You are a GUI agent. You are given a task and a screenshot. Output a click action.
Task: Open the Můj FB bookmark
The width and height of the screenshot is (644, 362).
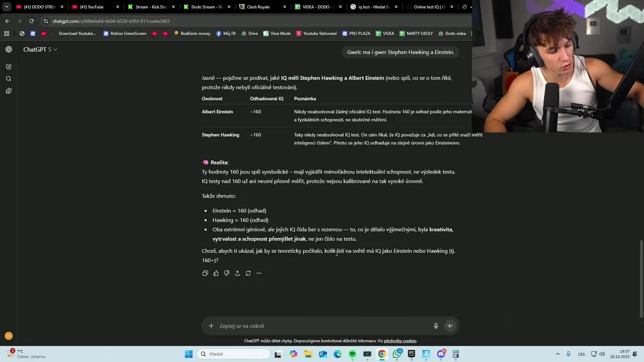pos(226,33)
